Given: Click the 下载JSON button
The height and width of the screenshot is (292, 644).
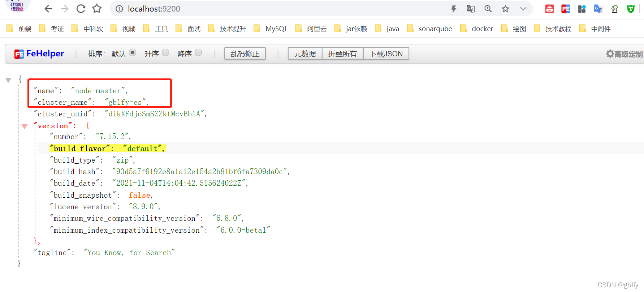Looking at the screenshot, I should (x=386, y=53).
